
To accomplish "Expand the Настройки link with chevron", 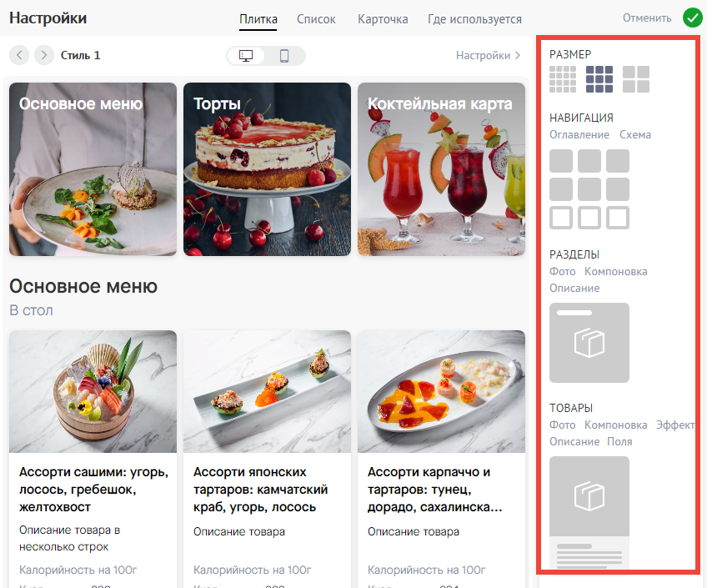I will coord(488,55).
